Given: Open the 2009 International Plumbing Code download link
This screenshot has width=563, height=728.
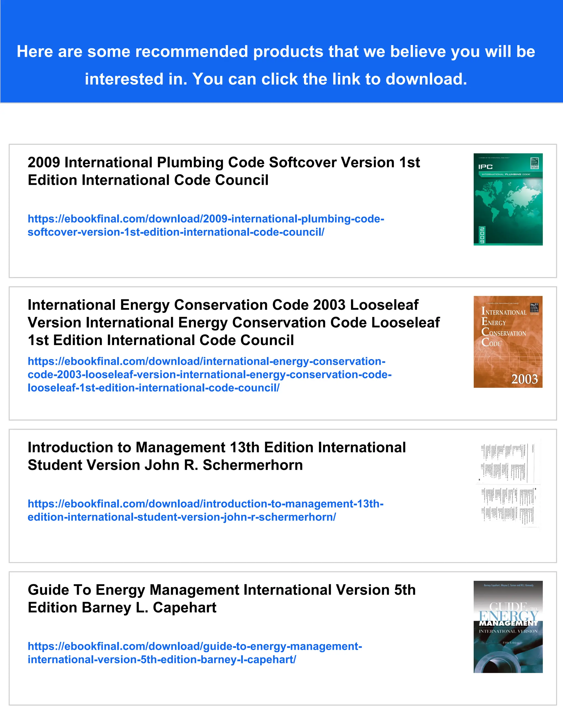Looking at the screenshot, I should [206, 225].
